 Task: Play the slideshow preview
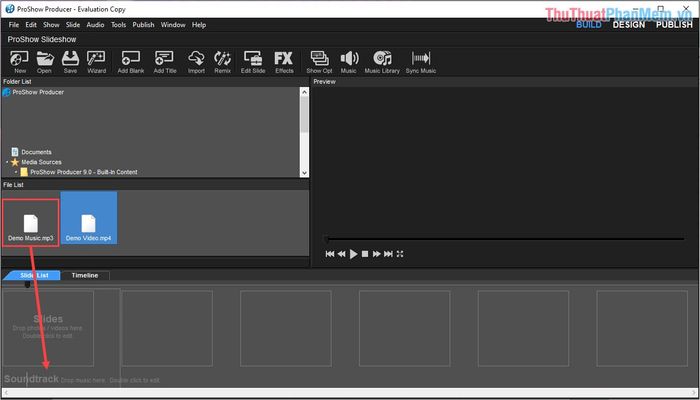354,254
